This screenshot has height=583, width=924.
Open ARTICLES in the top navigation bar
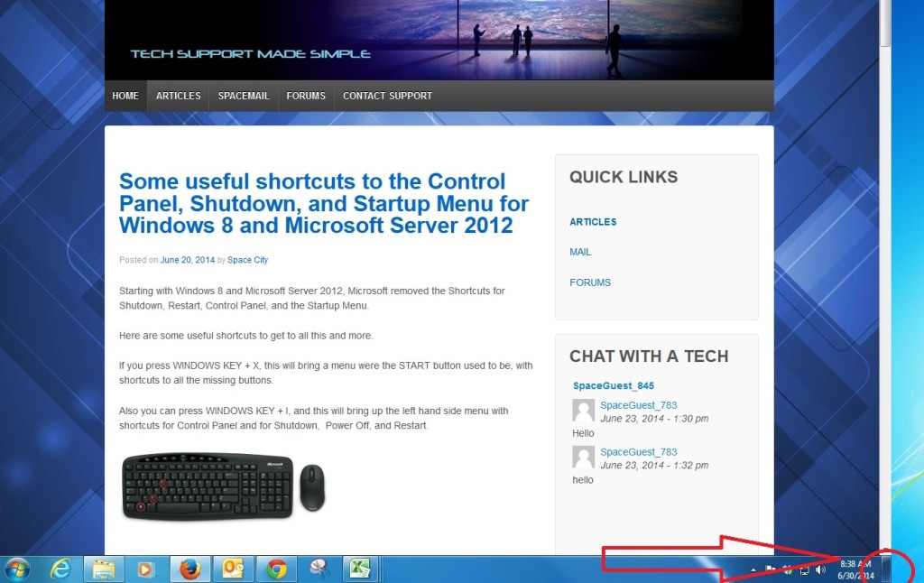point(178,96)
